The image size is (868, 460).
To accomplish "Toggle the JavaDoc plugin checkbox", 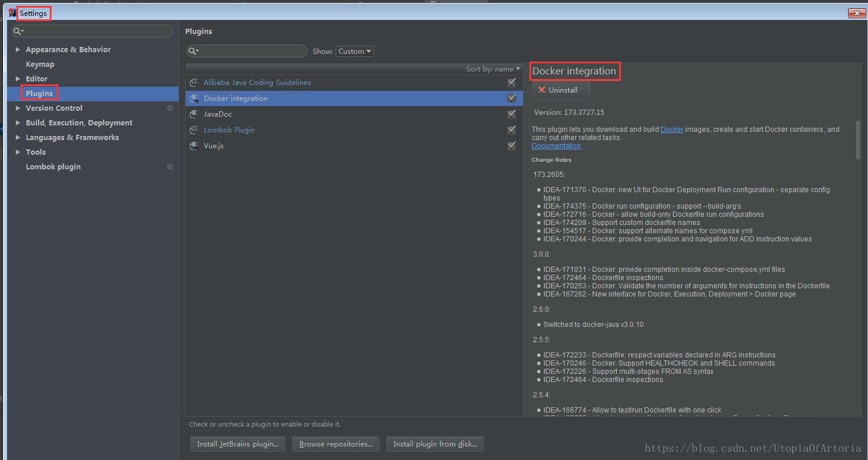I will pyautogui.click(x=512, y=114).
